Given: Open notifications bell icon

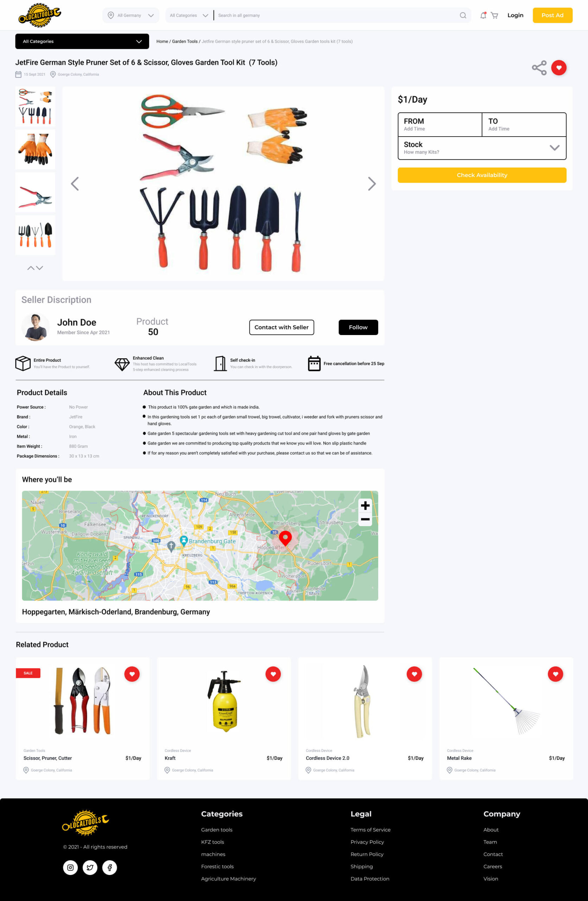Looking at the screenshot, I should (x=483, y=15).
